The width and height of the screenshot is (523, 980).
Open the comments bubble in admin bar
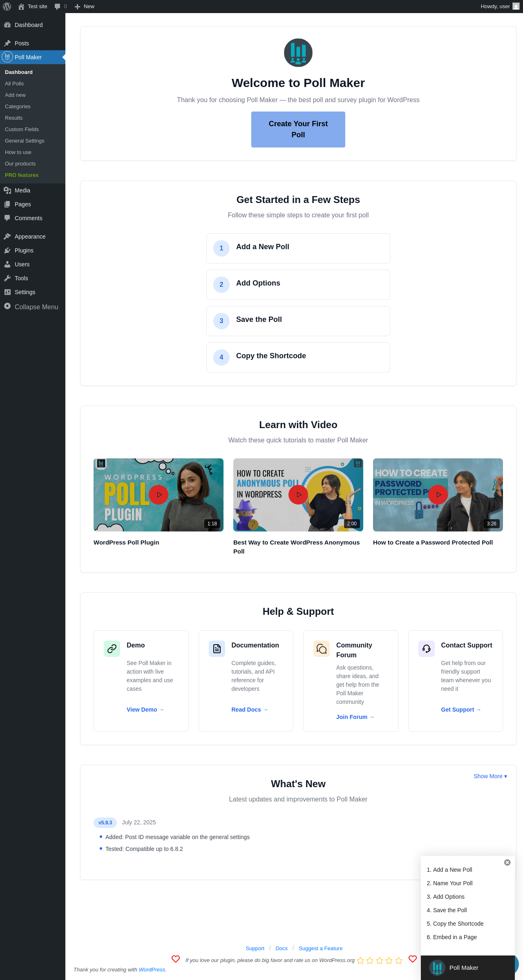point(57,7)
